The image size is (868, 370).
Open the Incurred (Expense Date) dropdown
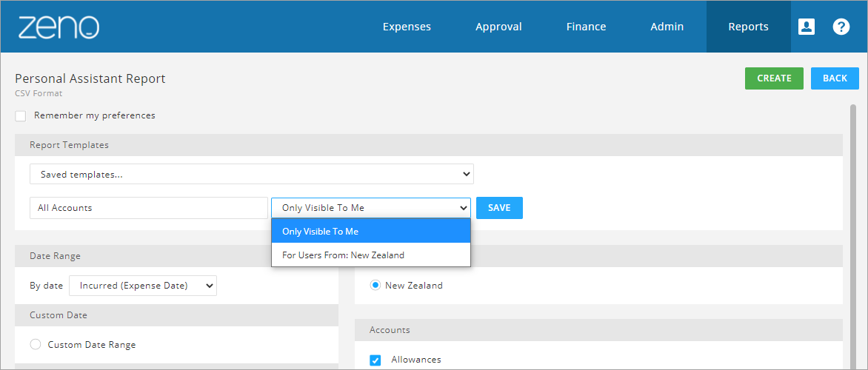[143, 286]
